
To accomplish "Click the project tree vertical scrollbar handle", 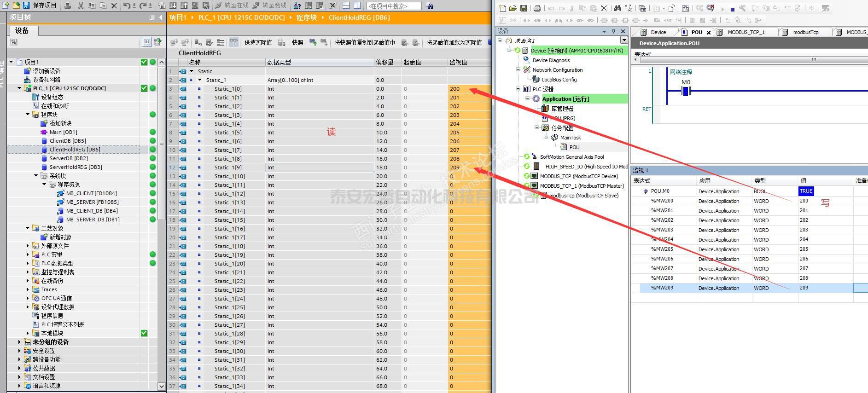I will pyautogui.click(x=161, y=143).
